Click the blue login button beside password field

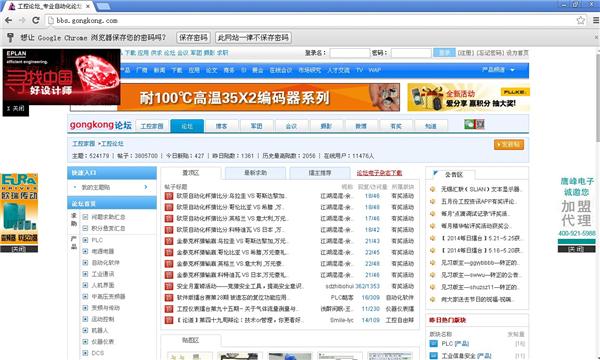pos(444,53)
